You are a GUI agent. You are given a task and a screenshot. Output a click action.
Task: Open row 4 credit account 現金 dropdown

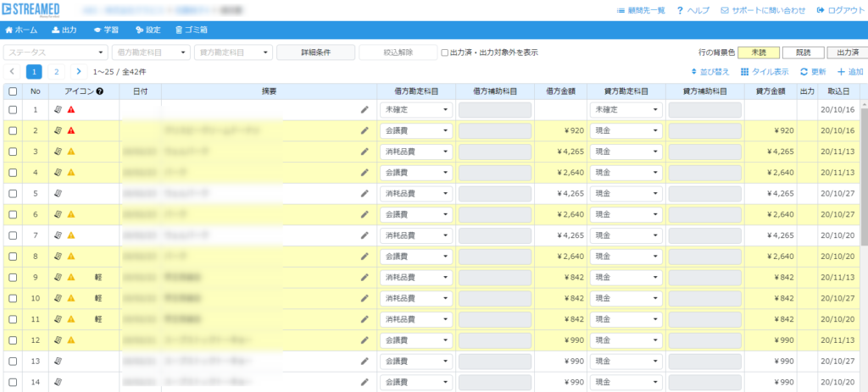click(626, 173)
